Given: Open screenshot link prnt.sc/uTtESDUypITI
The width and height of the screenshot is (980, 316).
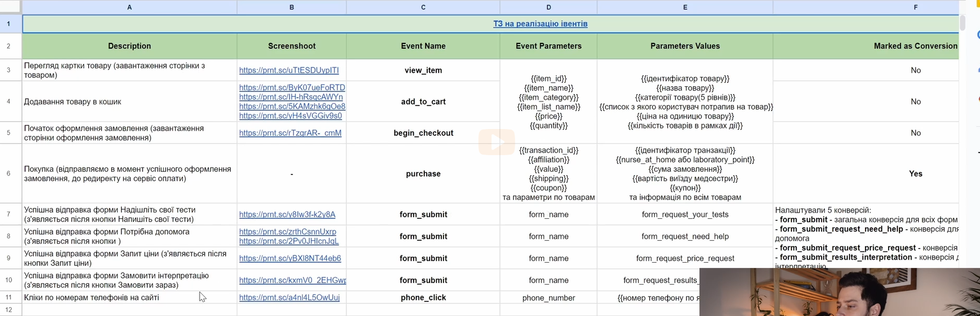Looking at the screenshot, I should point(289,71).
